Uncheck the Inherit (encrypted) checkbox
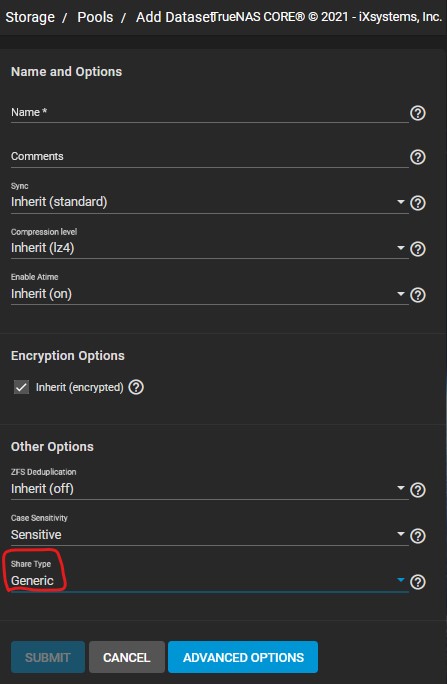Viewport: 447px width, 684px height. click(x=21, y=387)
